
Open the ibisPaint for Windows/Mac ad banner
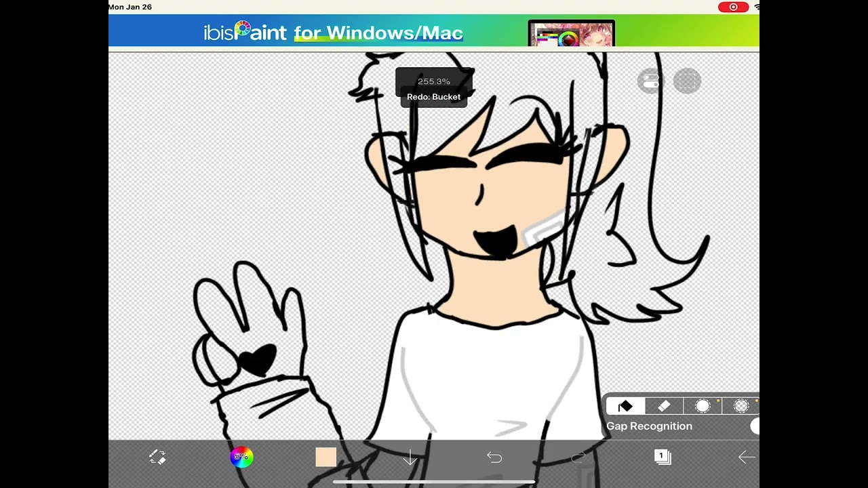click(x=434, y=31)
